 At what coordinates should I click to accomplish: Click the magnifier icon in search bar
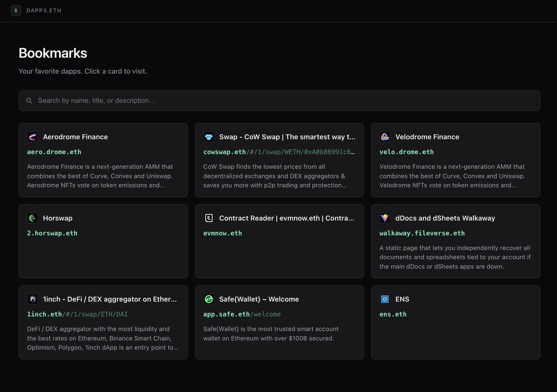pos(29,101)
